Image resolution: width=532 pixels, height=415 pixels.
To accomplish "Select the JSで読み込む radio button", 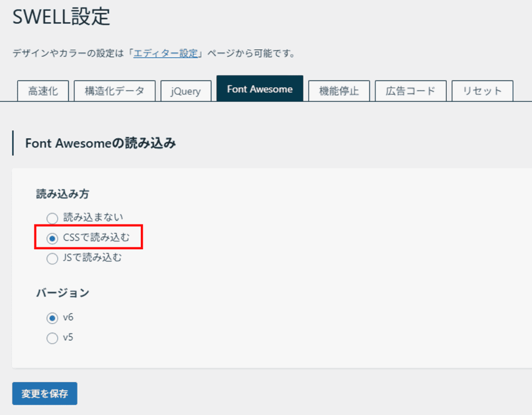I will point(52,259).
